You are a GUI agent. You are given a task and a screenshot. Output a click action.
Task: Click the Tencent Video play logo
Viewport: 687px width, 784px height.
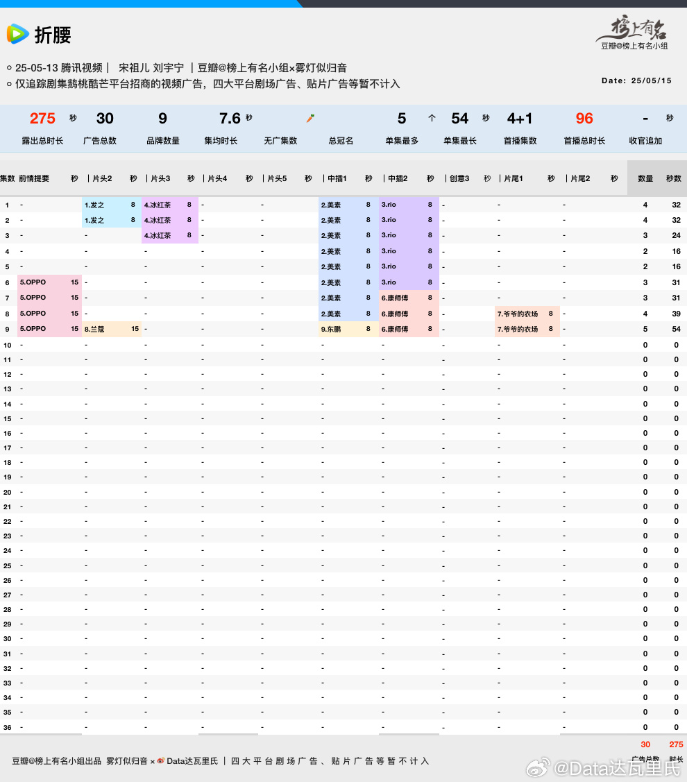(x=18, y=34)
